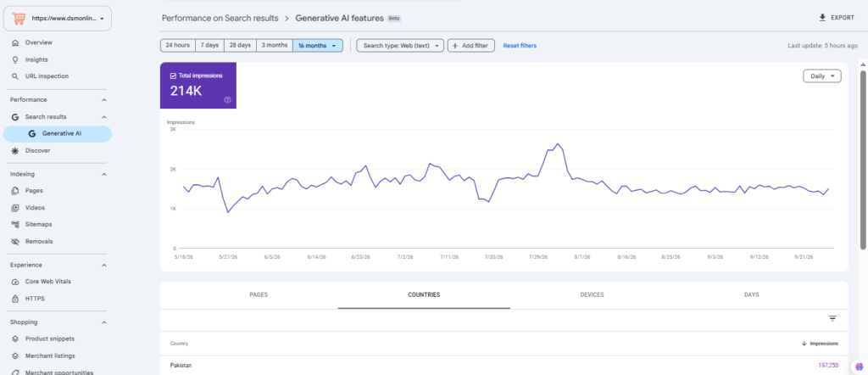Viewport: 868px width, 375px height.
Task: Click the Country column header
Action: pyautogui.click(x=179, y=344)
